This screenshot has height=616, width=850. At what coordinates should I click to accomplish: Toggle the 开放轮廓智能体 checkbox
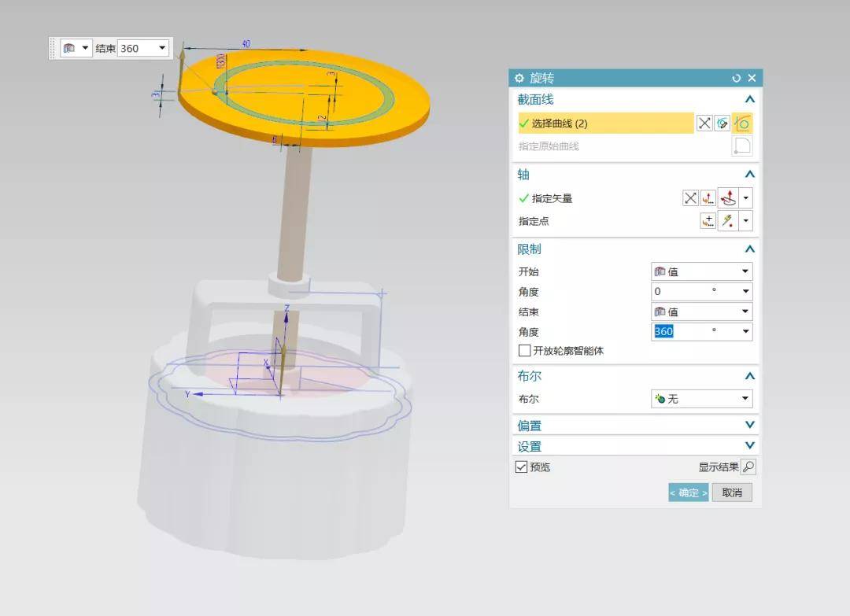(x=524, y=351)
